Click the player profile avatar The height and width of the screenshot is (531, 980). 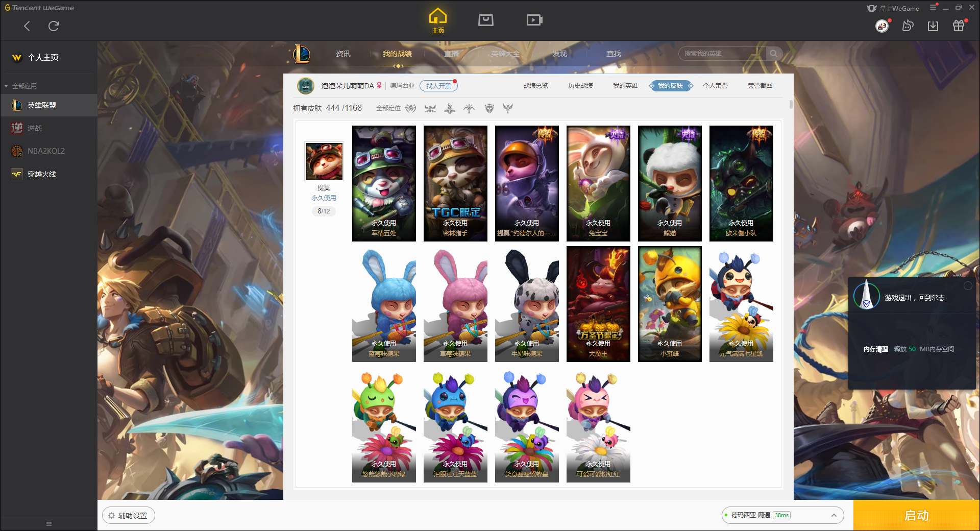pyautogui.click(x=306, y=86)
